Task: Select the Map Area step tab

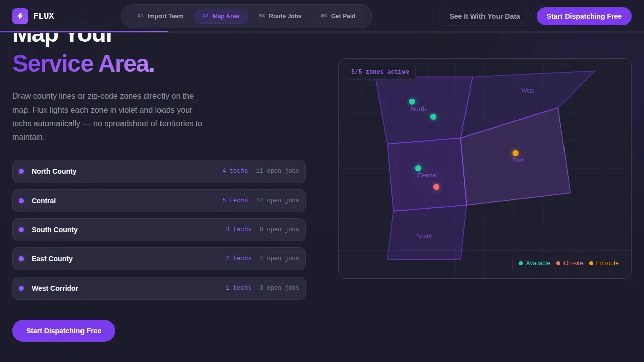Action: click(x=221, y=16)
